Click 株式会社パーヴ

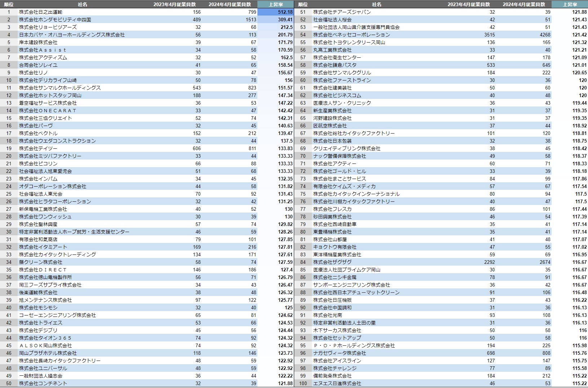coord(36,126)
